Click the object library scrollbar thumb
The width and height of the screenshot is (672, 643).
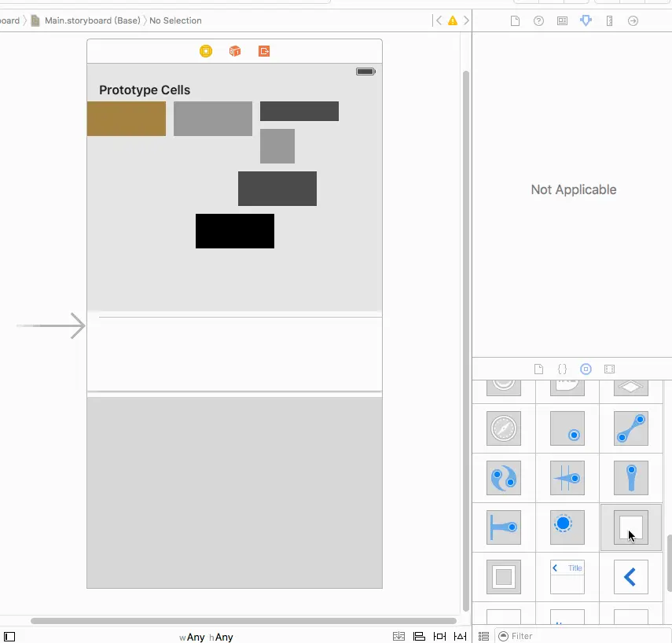(x=670, y=563)
